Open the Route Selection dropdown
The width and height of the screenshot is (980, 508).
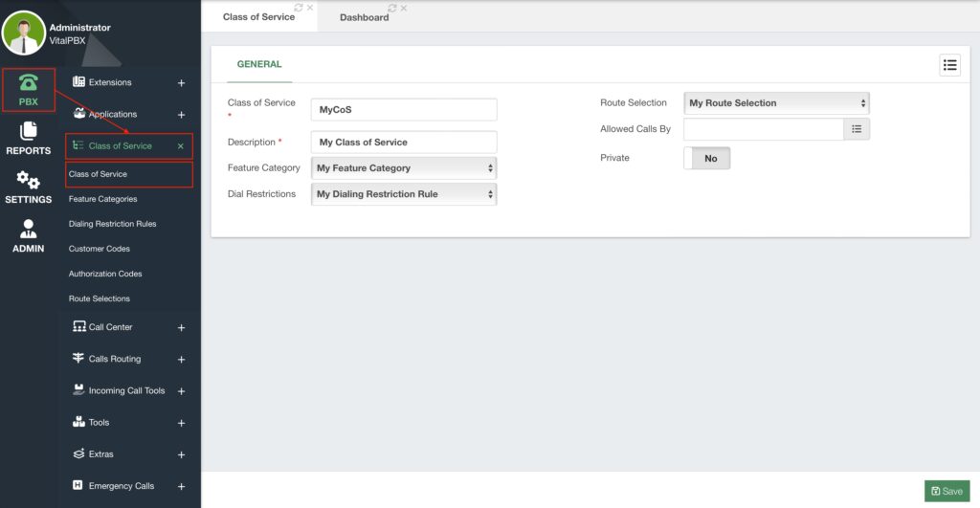(776, 103)
